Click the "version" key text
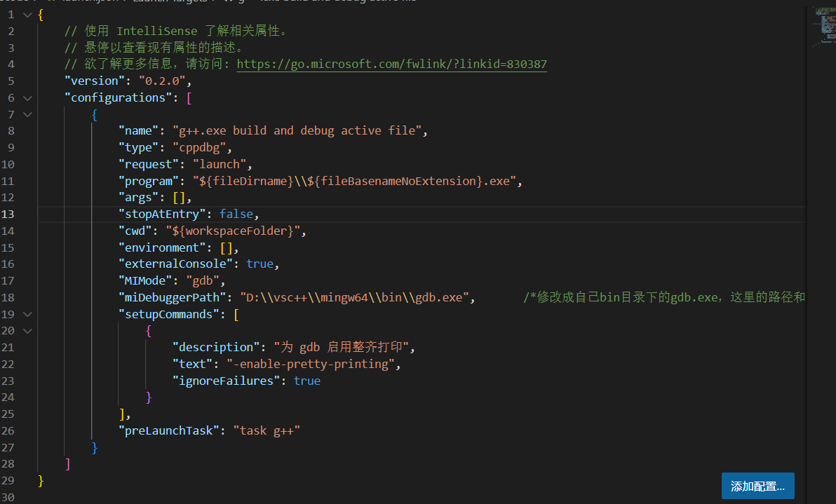This screenshot has height=504, width=836. tap(95, 81)
